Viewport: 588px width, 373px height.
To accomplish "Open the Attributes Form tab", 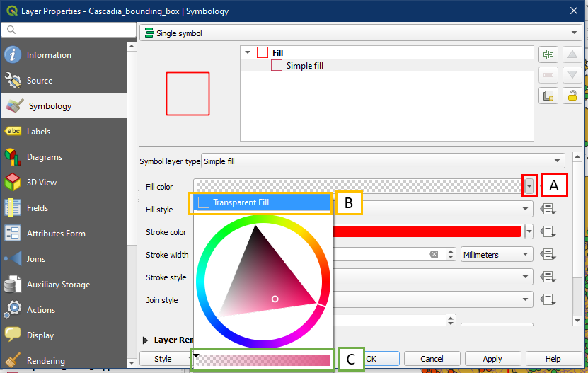I will 55,234.
